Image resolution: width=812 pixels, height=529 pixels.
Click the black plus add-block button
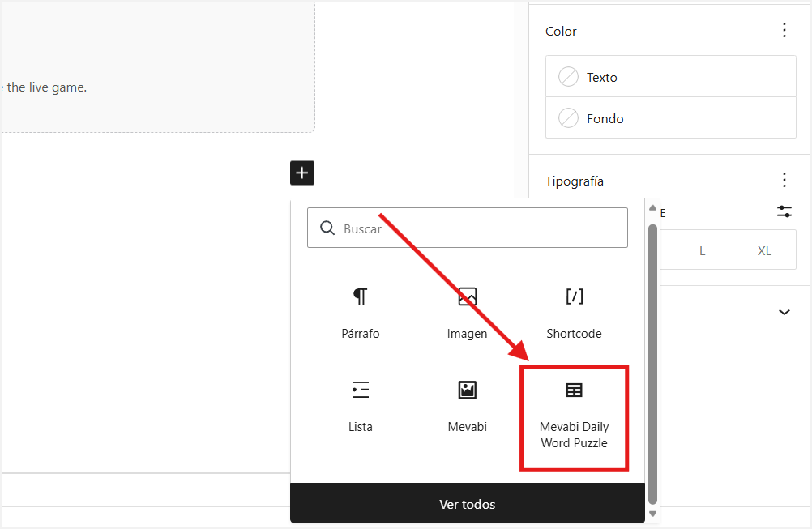(302, 173)
